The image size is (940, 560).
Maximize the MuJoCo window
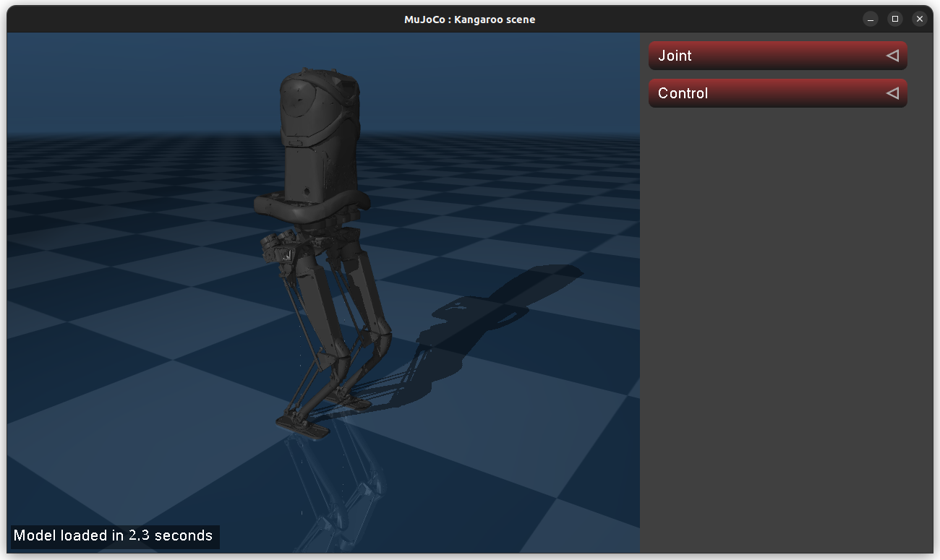tap(895, 19)
